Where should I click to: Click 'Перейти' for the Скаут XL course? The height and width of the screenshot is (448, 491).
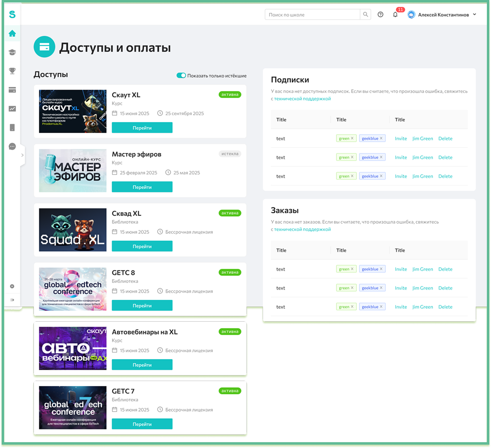[x=142, y=128]
